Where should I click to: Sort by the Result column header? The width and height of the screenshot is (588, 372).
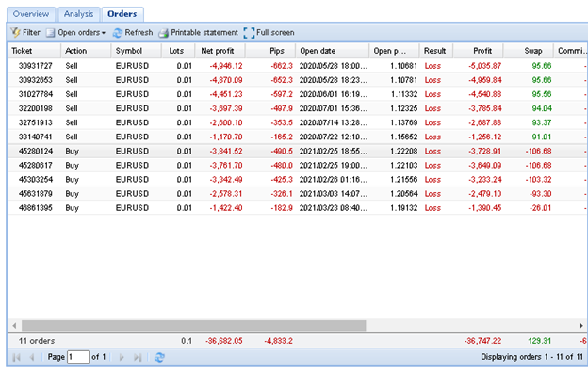[436, 51]
